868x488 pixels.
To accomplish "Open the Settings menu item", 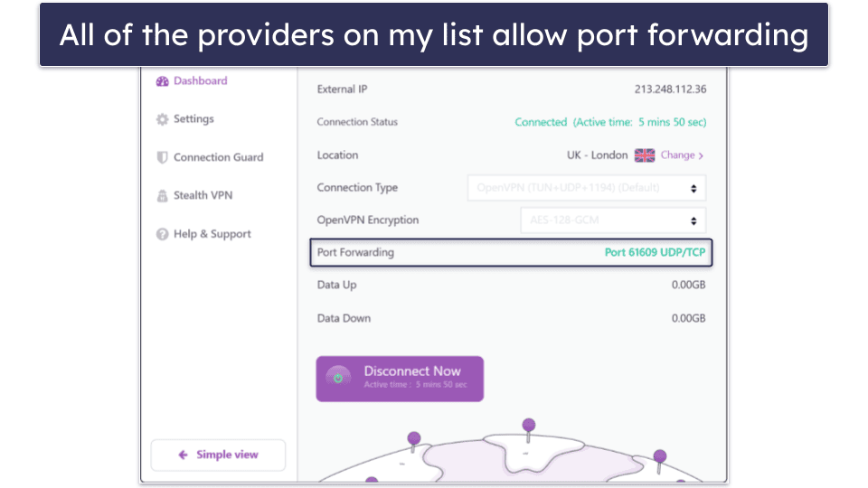I will tap(193, 119).
